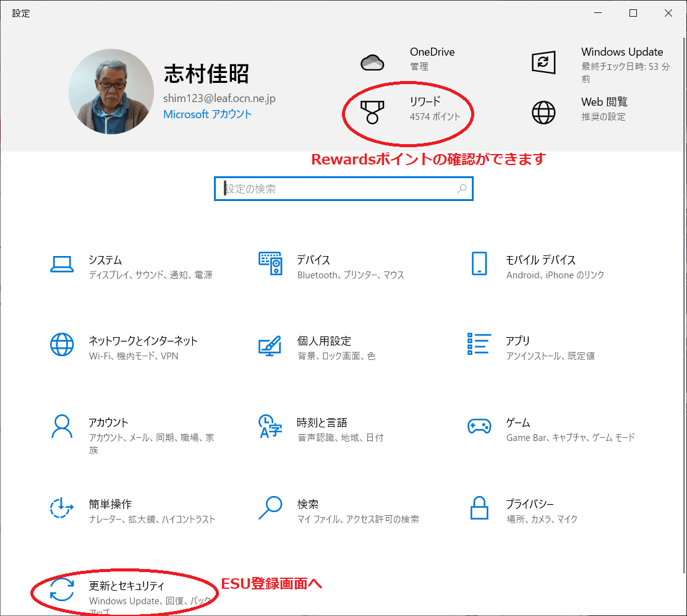The image size is (687, 616).
Task: Click the email shim123@leaf.ocn.ne.jp
Action: 220,98
